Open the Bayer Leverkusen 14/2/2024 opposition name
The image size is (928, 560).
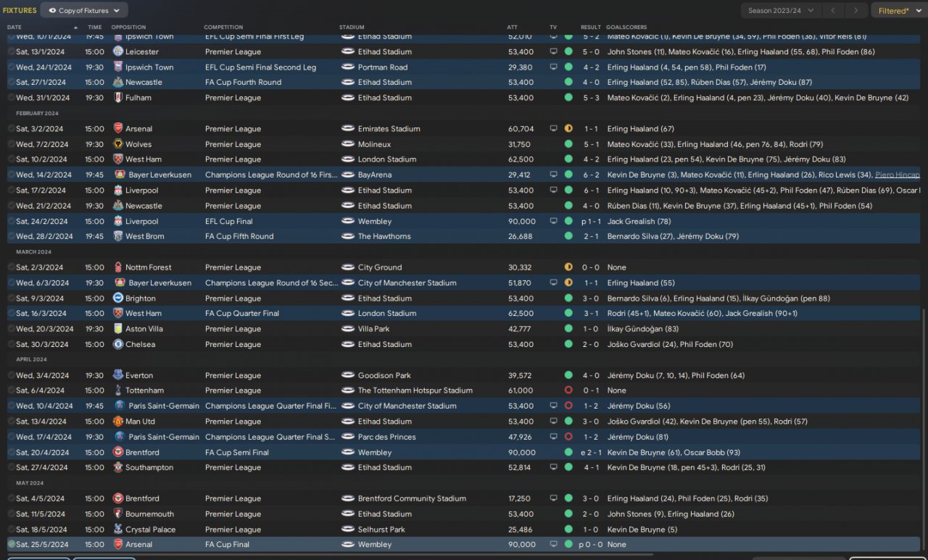click(x=160, y=175)
